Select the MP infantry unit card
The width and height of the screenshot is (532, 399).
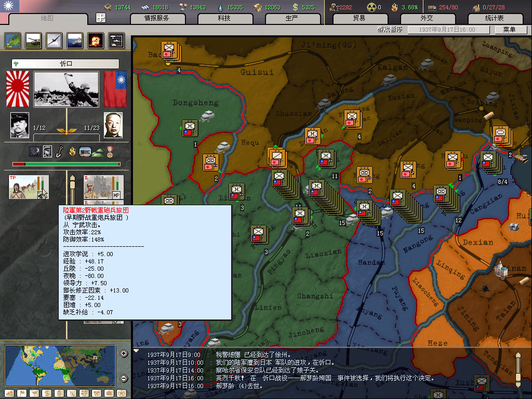pyautogui.click(x=103, y=187)
